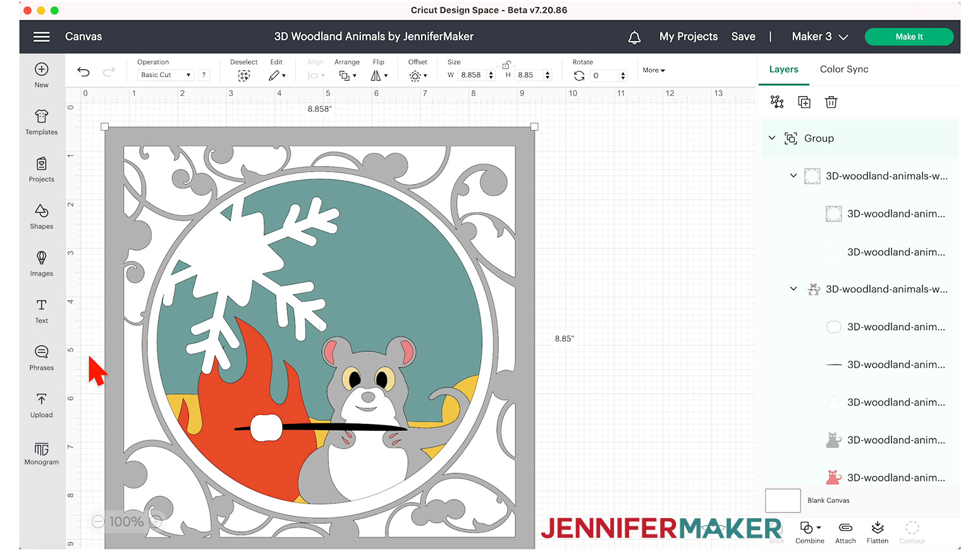Adjust the height stepper arrows
The image size is (980, 551).
pyautogui.click(x=548, y=75)
